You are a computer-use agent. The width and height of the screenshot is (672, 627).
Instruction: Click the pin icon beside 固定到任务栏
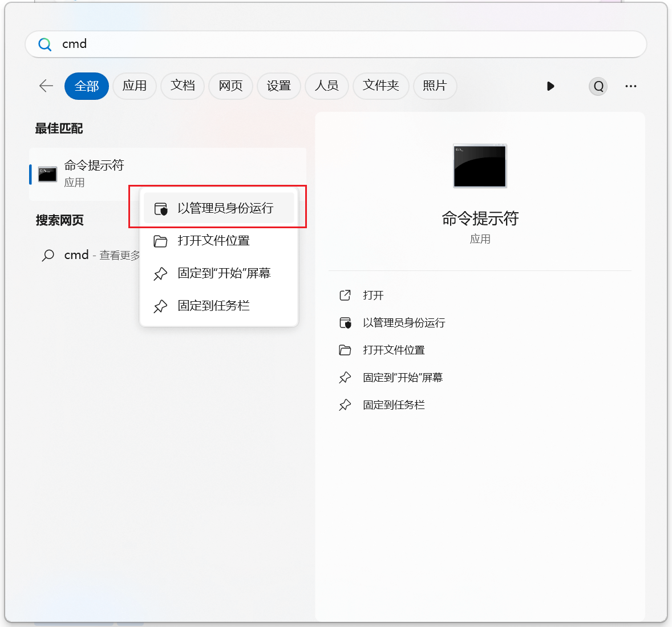[160, 306]
